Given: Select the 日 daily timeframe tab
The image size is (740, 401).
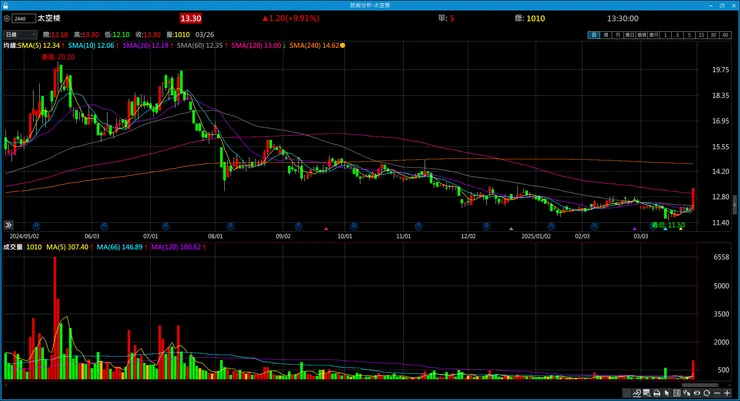Looking at the screenshot, I should coord(594,35).
